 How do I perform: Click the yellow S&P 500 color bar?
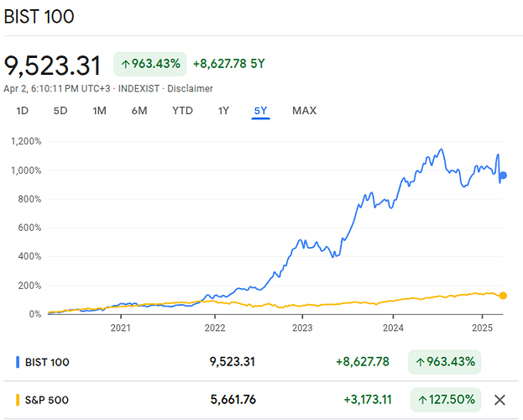tap(18, 400)
